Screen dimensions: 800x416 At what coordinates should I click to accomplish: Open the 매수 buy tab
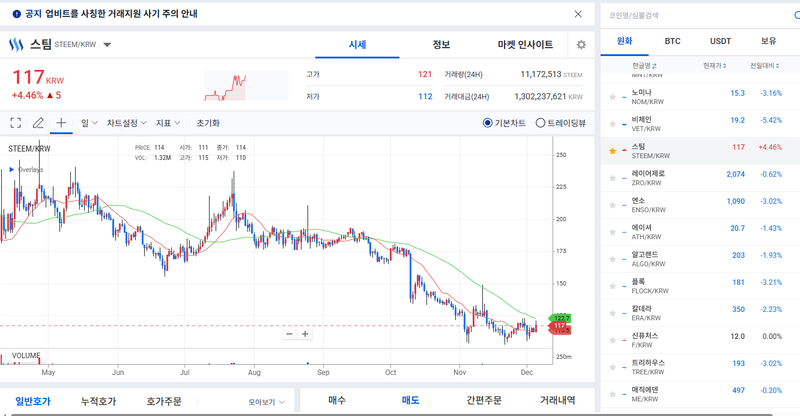coord(337,400)
